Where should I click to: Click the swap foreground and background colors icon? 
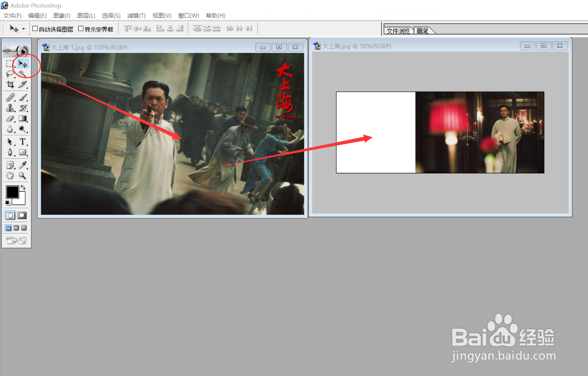[23, 187]
